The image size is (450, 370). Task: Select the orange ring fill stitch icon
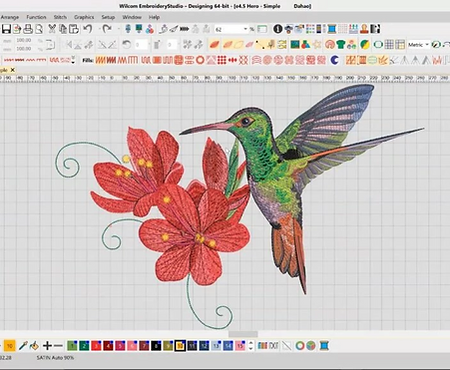(200, 60)
